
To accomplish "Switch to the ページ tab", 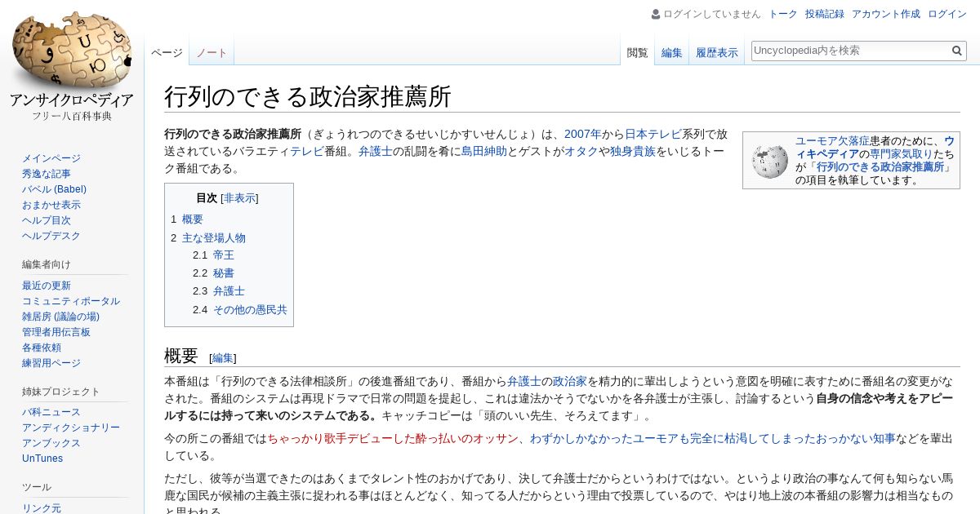I will pos(167,52).
